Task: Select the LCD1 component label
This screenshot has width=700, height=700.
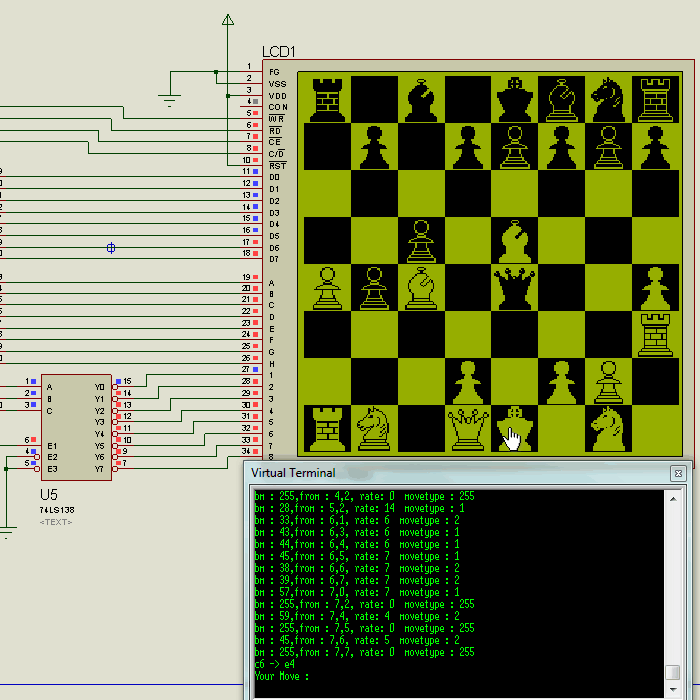Action: (279, 52)
